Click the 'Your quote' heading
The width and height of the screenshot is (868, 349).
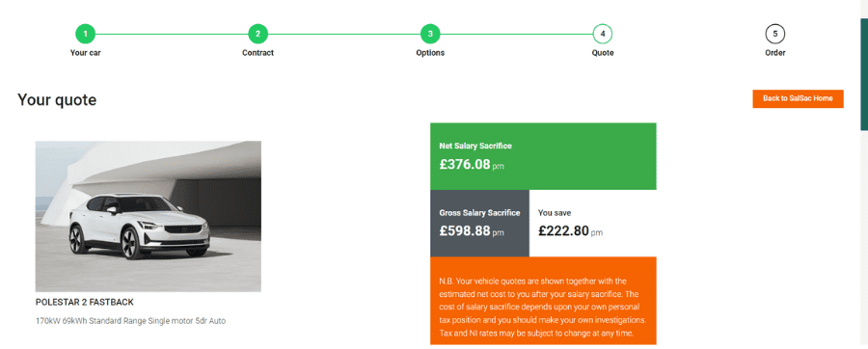(57, 100)
